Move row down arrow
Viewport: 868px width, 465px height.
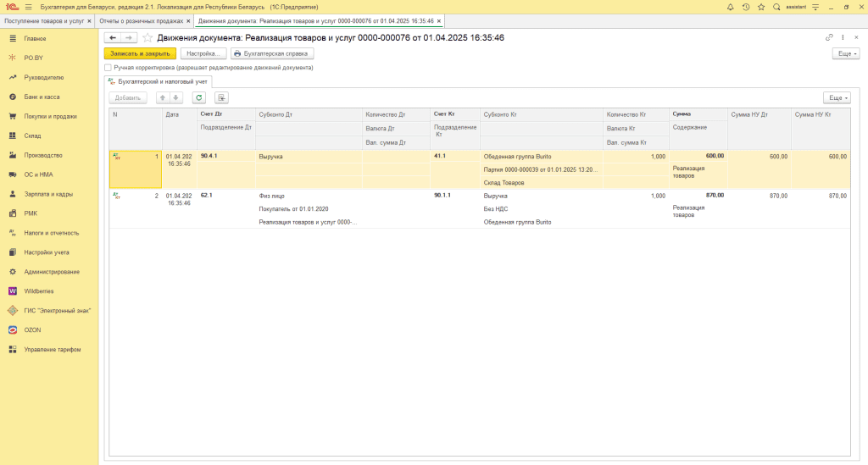point(176,98)
